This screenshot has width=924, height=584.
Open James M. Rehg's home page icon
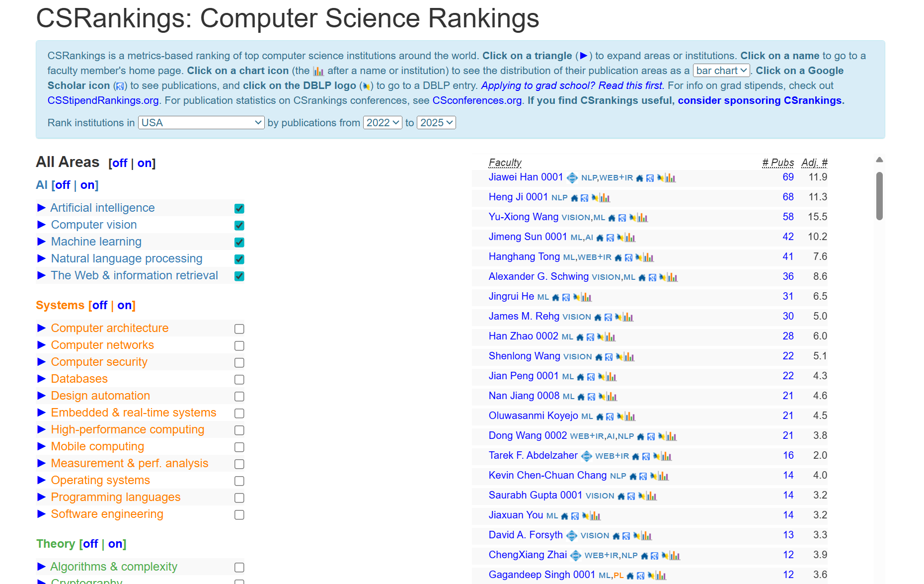(598, 317)
